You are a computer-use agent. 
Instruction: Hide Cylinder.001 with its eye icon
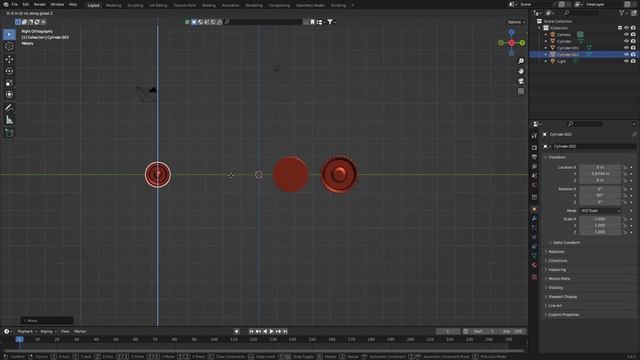click(626, 48)
